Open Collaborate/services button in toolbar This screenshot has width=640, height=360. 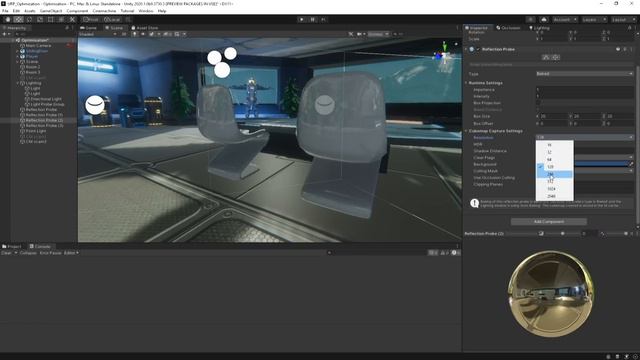(530, 19)
